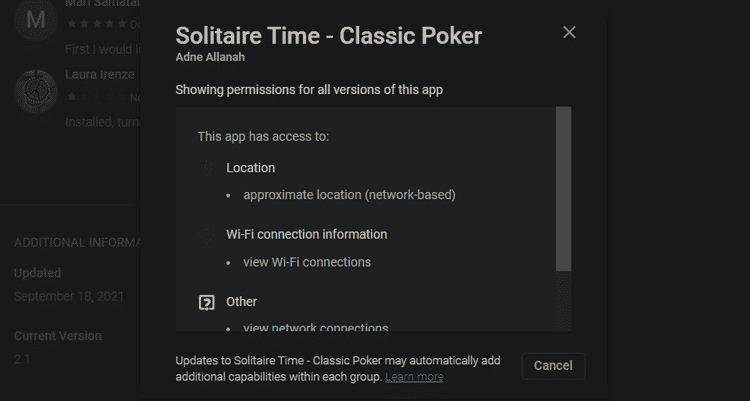Image resolution: width=750 pixels, height=401 pixels.
Task: Click the Solitaire Time - Classic Poker title
Action: point(328,36)
